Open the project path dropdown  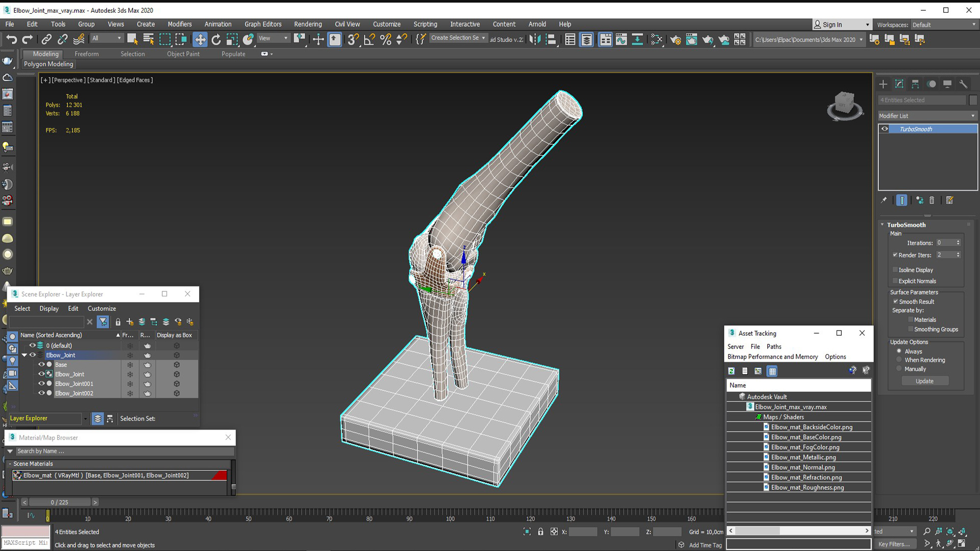click(808, 39)
